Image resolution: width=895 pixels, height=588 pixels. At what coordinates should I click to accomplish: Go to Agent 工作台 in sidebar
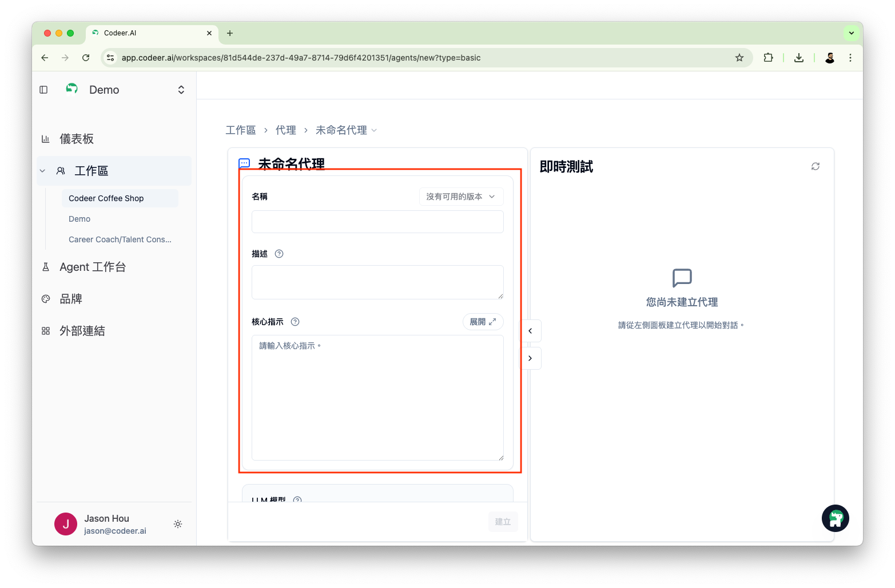[93, 267]
